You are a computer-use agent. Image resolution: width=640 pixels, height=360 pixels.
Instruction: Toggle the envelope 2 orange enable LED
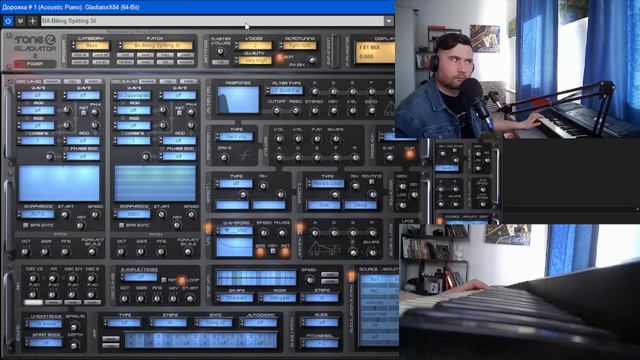[300, 227]
